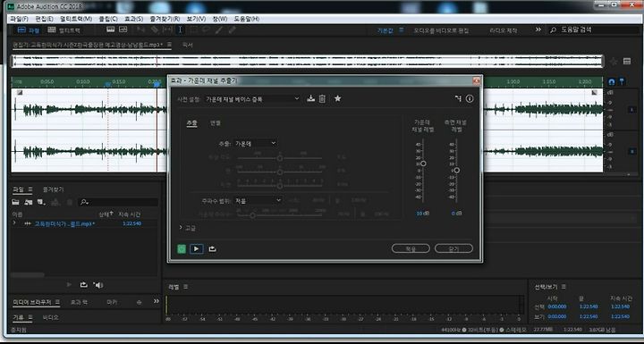Toggle loop/export next to preview play
644x344 pixels.
pos(212,248)
